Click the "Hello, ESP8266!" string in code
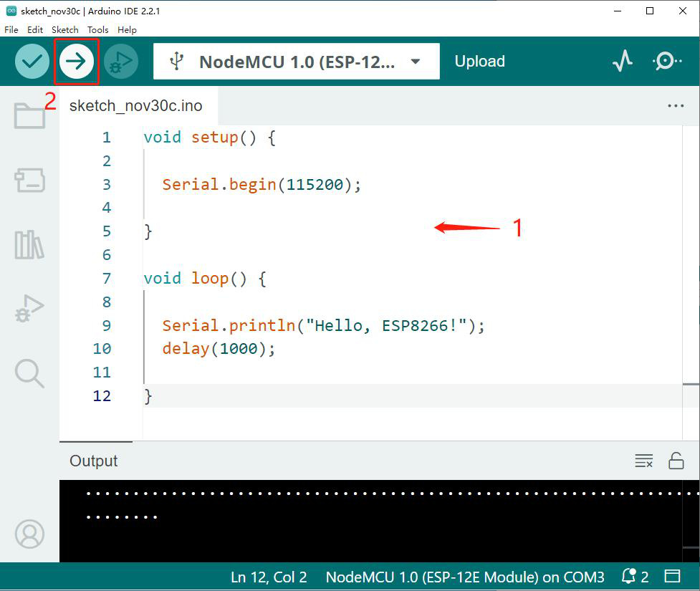700x591 pixels. click(x=386, y=325)
